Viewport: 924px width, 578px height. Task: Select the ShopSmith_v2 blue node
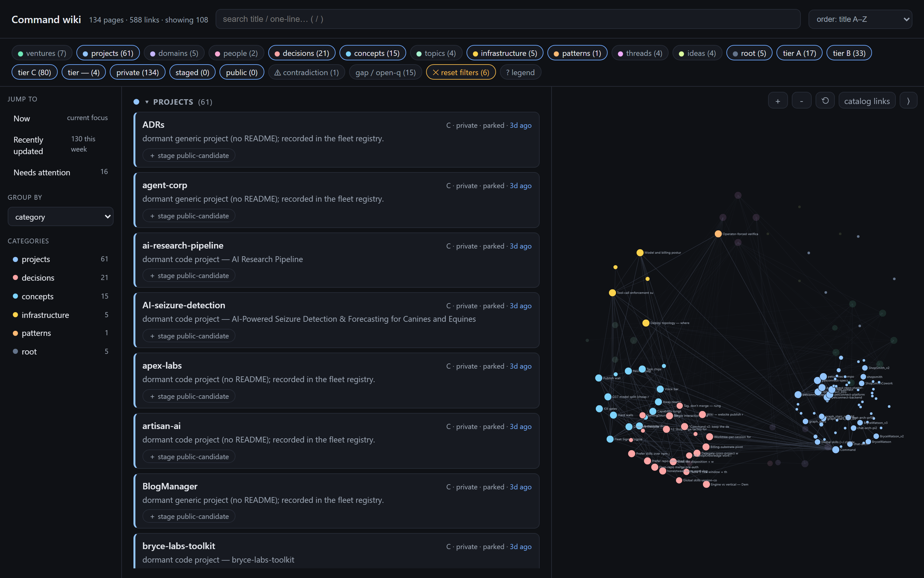pos(865,368)
